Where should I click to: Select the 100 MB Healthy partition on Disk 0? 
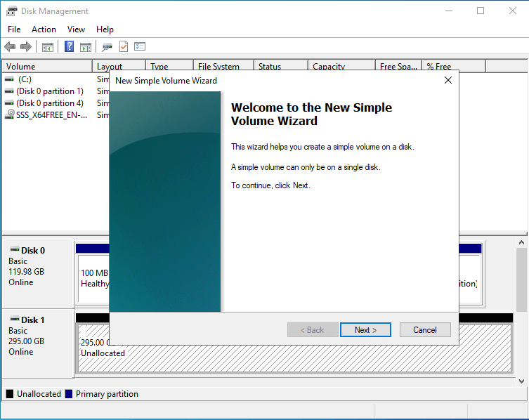(x=94, y=279)
